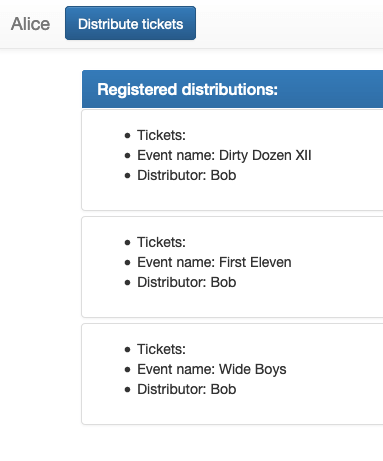
Task: Click Distributor: Bob in Wide Boys card
Action: [187, 389]
